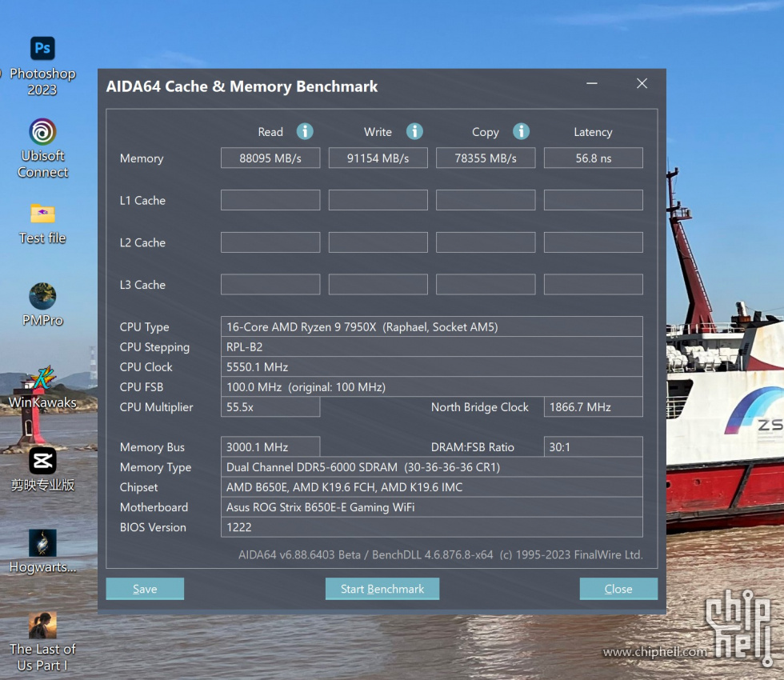Click the Copy info icon
This screenshot has height=680, width=784.
tap(521, 131)
